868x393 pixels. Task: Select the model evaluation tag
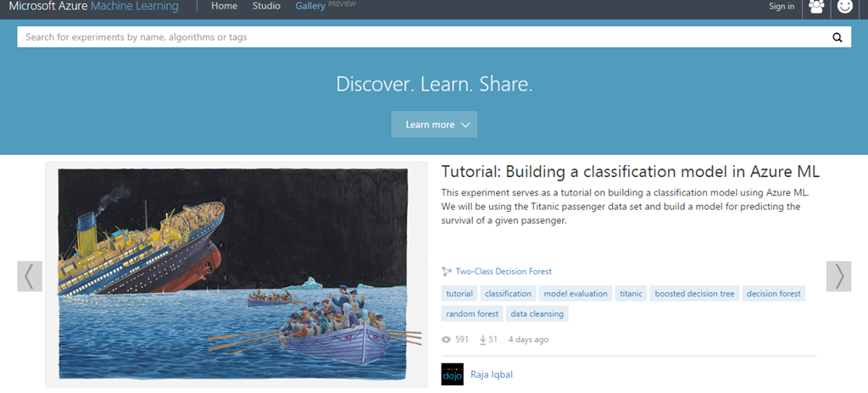coord(576,294)
